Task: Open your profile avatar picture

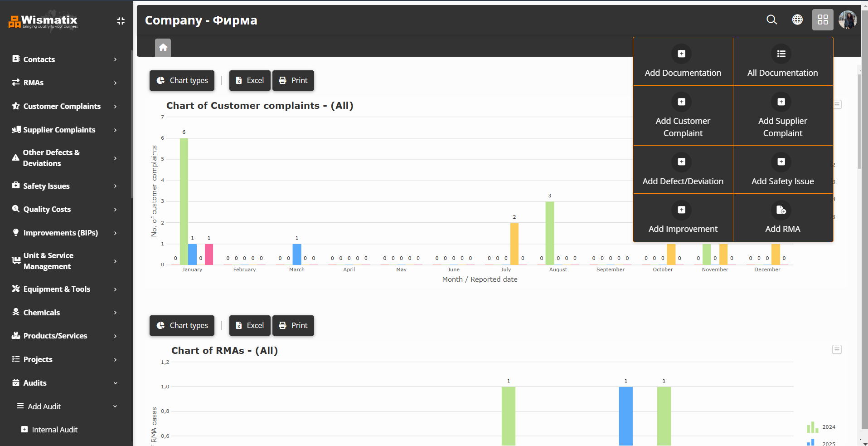Action: click(x=848, y=20)
